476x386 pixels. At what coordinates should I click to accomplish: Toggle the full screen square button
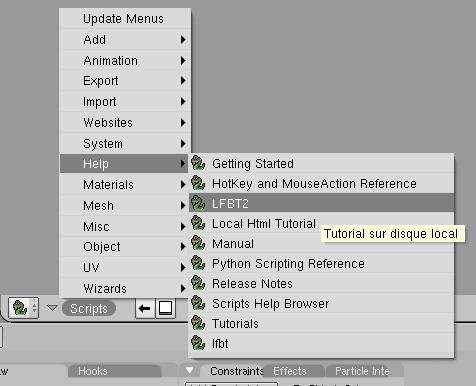pyautogui.click(x=165, y=308)
